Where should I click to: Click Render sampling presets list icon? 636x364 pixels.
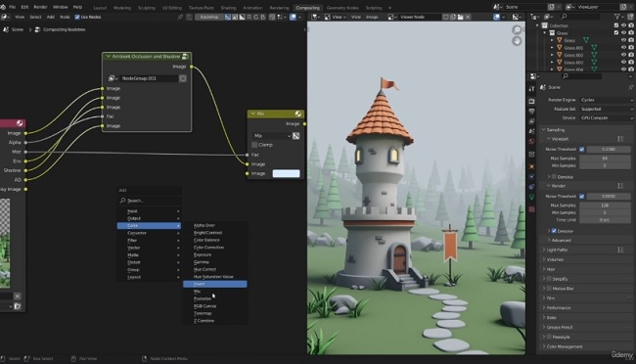pyautogui.click(x=620, y=186)
